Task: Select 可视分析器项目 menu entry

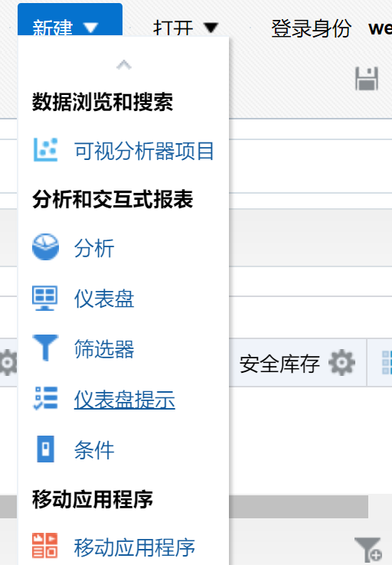Action: point(144,151)
